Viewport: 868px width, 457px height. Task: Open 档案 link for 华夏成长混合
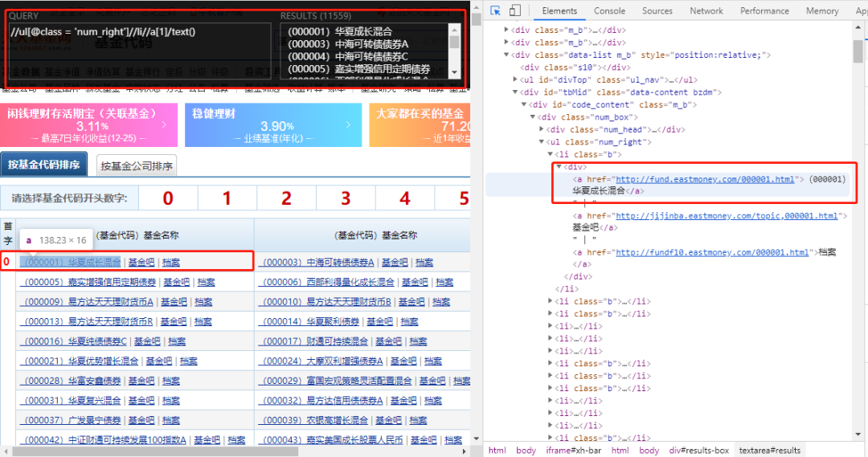click(171, 263)
